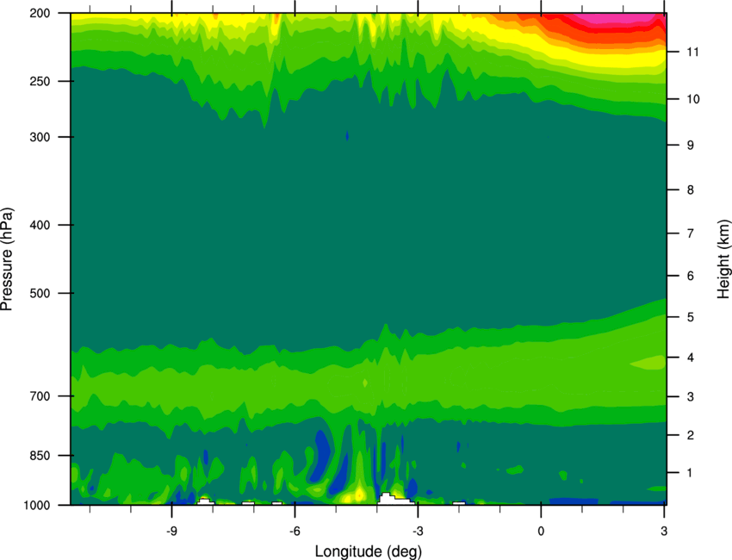The width and height of the screenshot is (732, 560).
Task: Click the -6 longitude tick label
Action: 295,532
